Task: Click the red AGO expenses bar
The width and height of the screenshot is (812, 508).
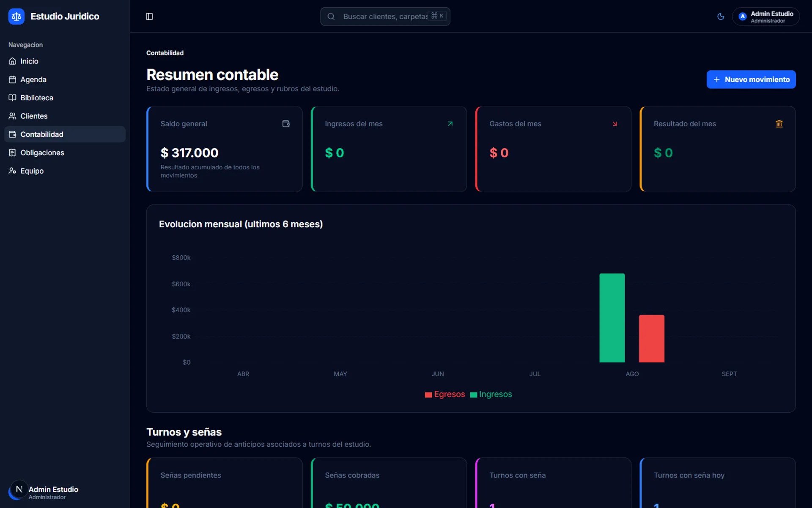Action: pos(651,339)
